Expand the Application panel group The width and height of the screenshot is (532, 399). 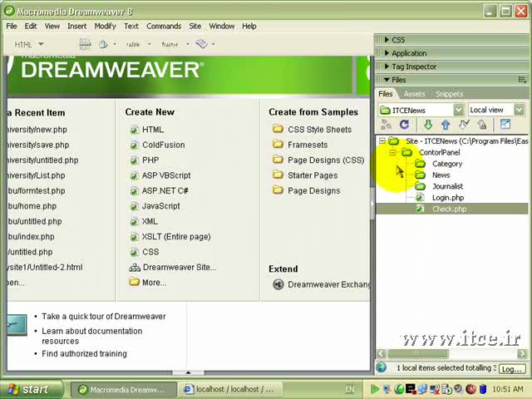coord(387,53)
